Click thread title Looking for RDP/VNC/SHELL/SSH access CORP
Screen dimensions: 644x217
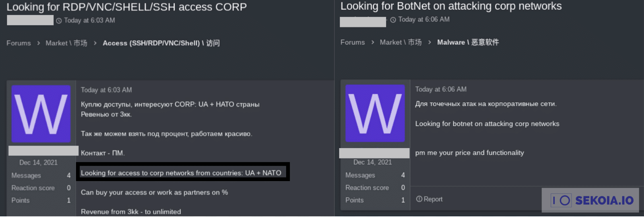(x=127, y=7)
